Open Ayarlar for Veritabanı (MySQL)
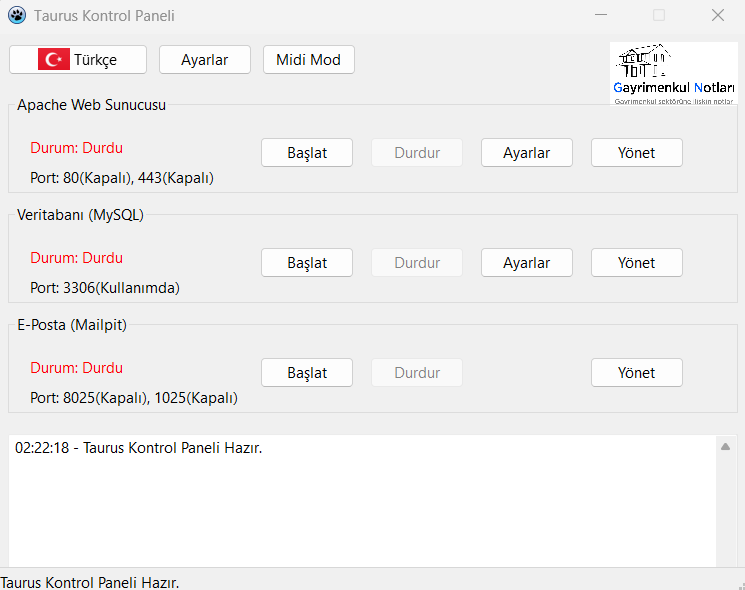745x590 pixels. pyautogui.click(x=527, y=263)
